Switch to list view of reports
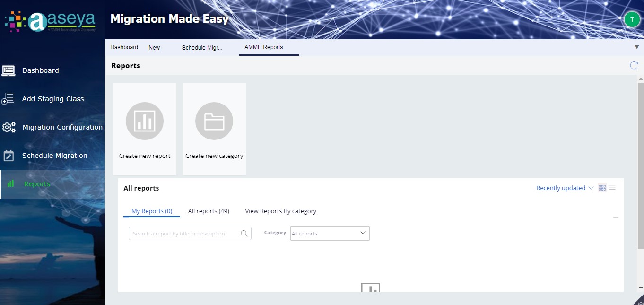The width and height of the screenshot is (644, 305). click(x=612, y=188)
